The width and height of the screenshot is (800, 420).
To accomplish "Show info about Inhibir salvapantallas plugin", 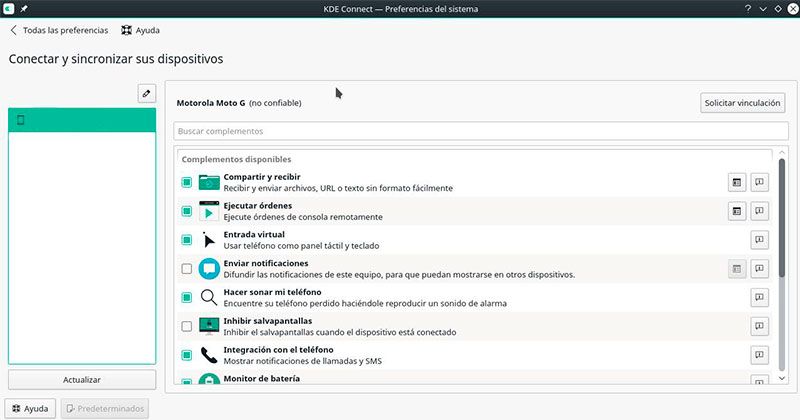I will coord(759,327).
